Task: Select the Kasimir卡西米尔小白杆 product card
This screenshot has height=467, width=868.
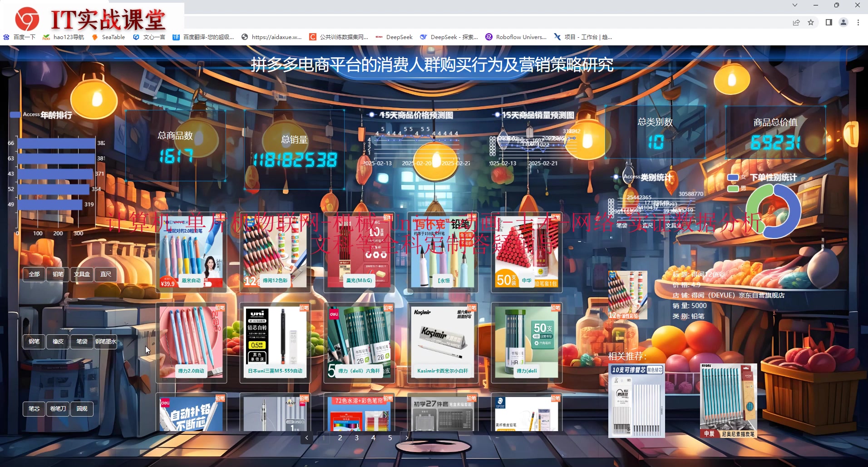Action: [443, 343]
